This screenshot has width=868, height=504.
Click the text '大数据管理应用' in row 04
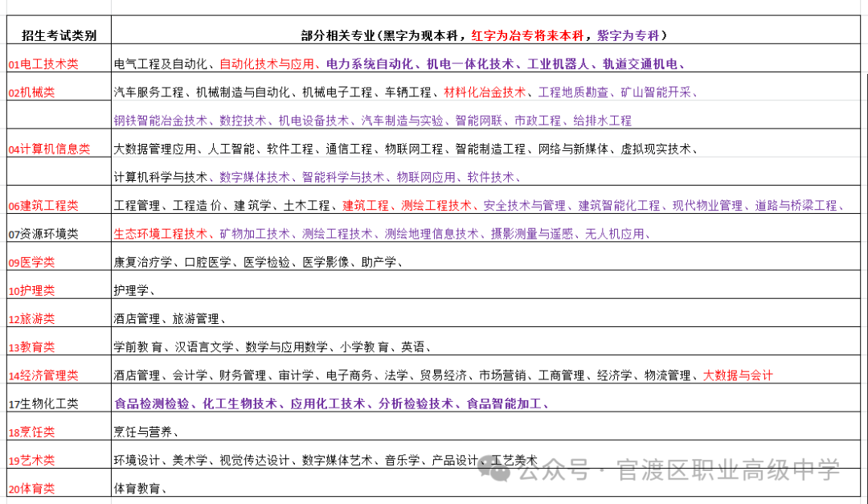(154, 149)
